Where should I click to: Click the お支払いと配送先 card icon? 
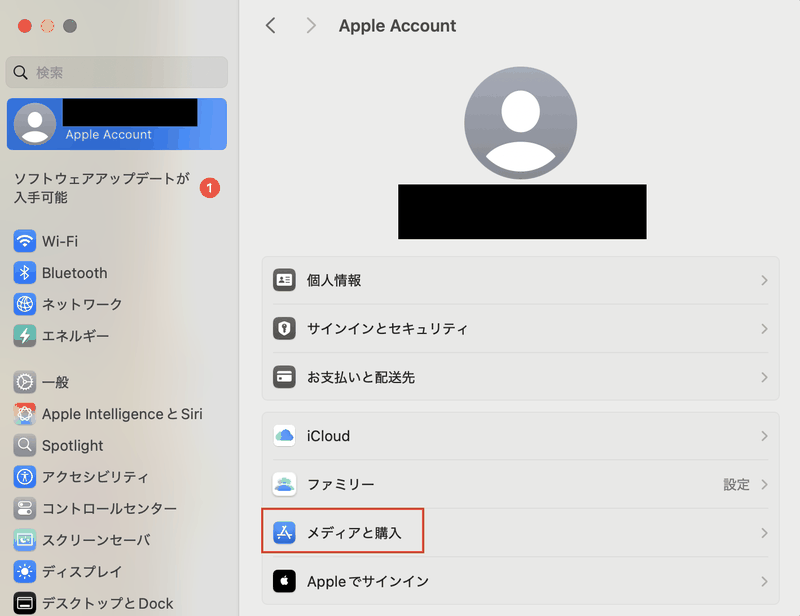284,377
